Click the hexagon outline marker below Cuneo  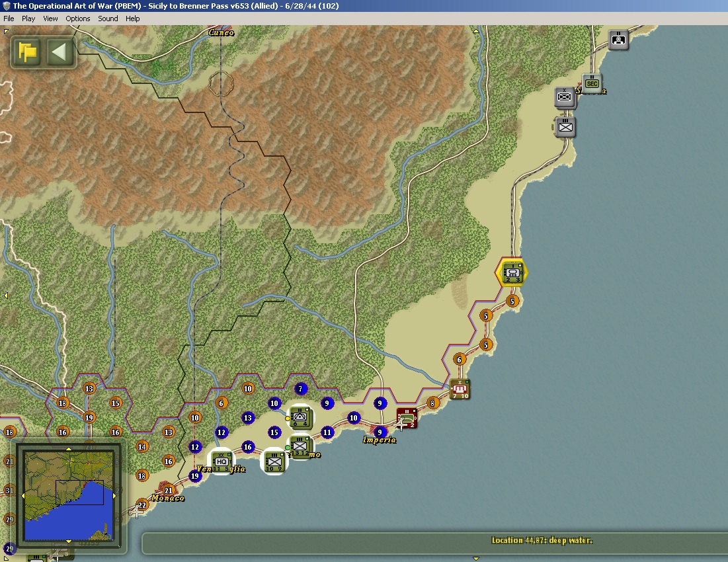click(x=221, y=83)
